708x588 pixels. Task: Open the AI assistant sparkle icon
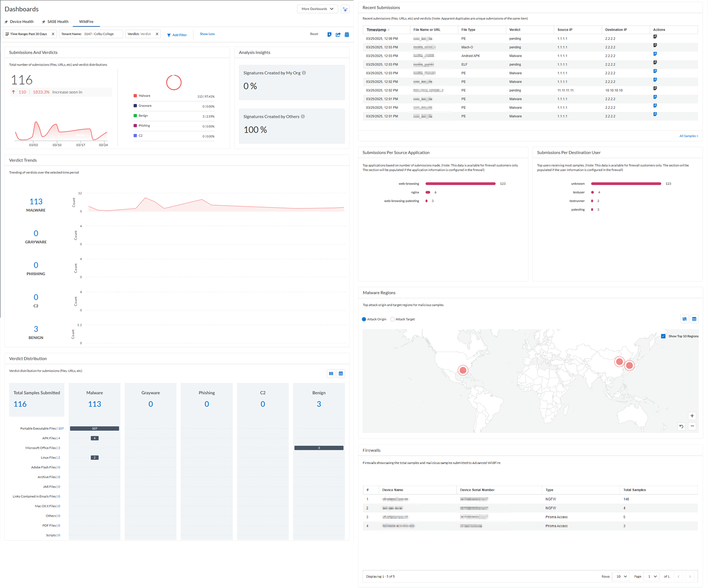[x=345, y=9]
